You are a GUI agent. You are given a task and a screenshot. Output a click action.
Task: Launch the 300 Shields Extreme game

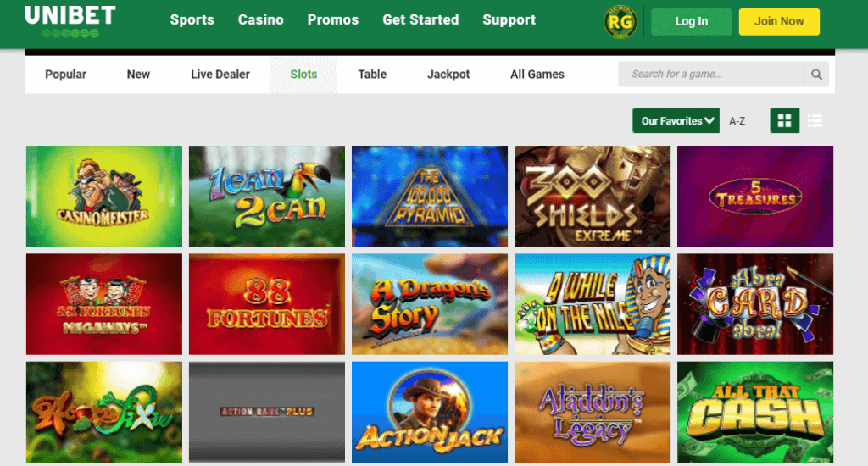coord(593,197)
